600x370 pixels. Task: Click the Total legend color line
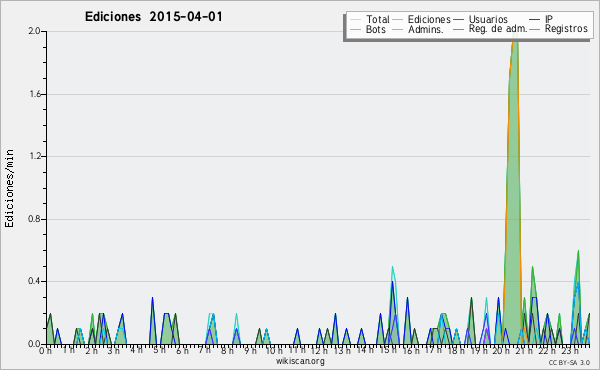tap(355, 20)
